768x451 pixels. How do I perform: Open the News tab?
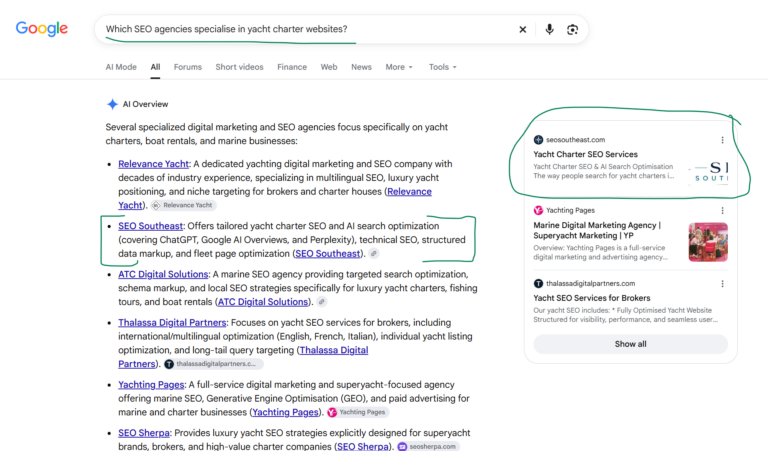point(361,67)
